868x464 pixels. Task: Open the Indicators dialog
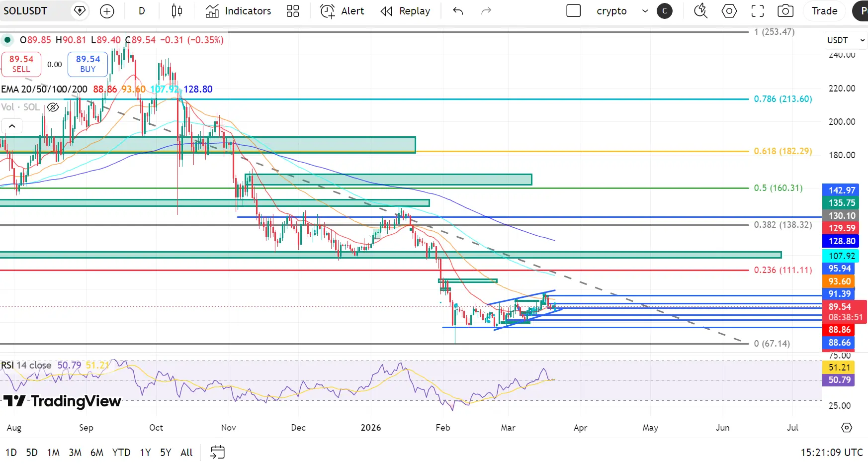239,11
